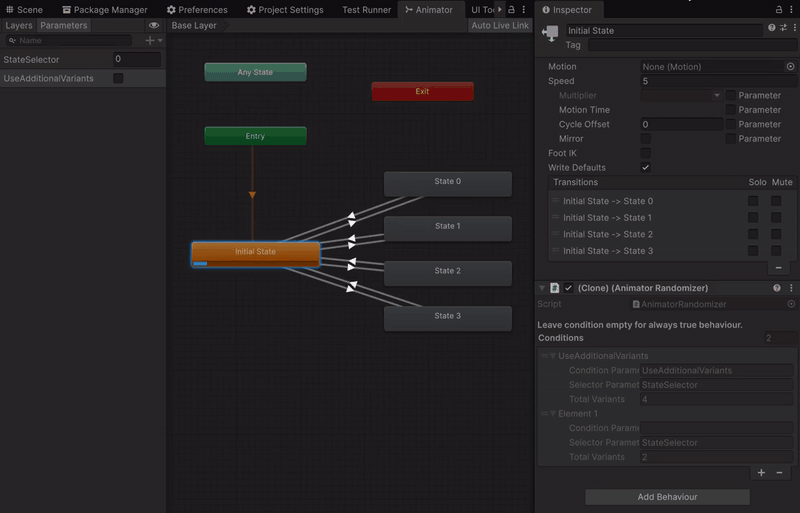
Task: Edit the Speed value field
Action: [718, 81]
